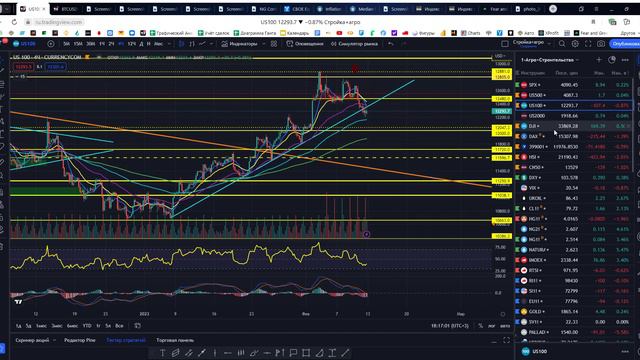Select the US2000 row in watchlist
Image resolution: width=640 pixels, height=360 pixels.
click(574, 116)
